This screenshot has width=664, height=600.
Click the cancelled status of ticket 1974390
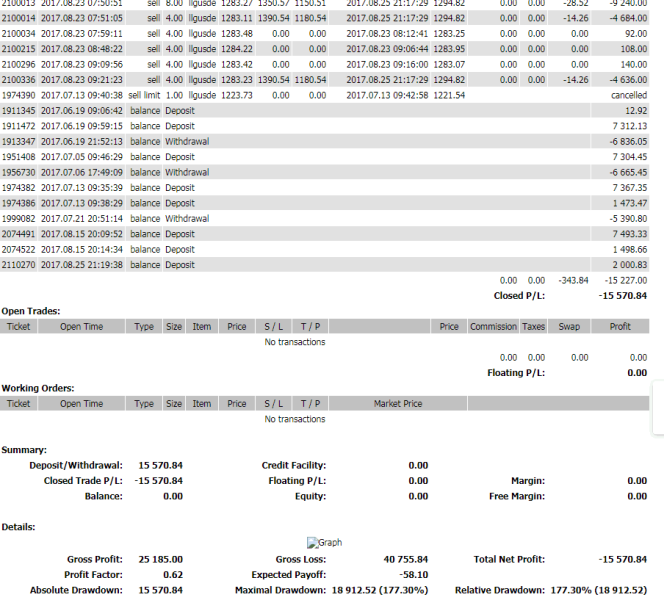click(629, 95)
